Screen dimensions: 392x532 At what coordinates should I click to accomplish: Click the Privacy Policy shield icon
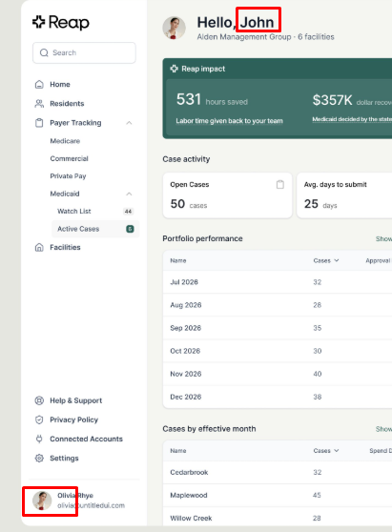(39, 419)
